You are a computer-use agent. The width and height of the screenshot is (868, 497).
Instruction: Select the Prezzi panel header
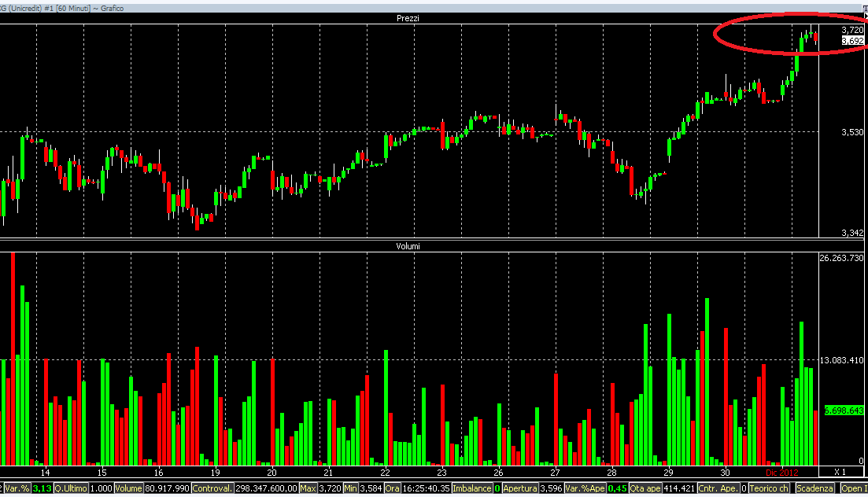(x=408, y=18)
